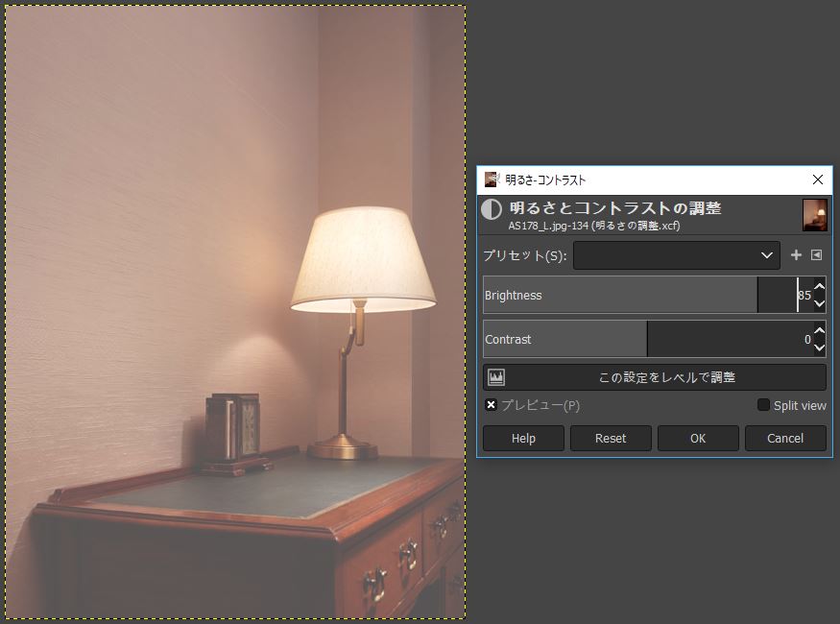Screen dimensions: 840x624
Task: Click the Help button
Action: pyautogui.click(x=523, y=438)
